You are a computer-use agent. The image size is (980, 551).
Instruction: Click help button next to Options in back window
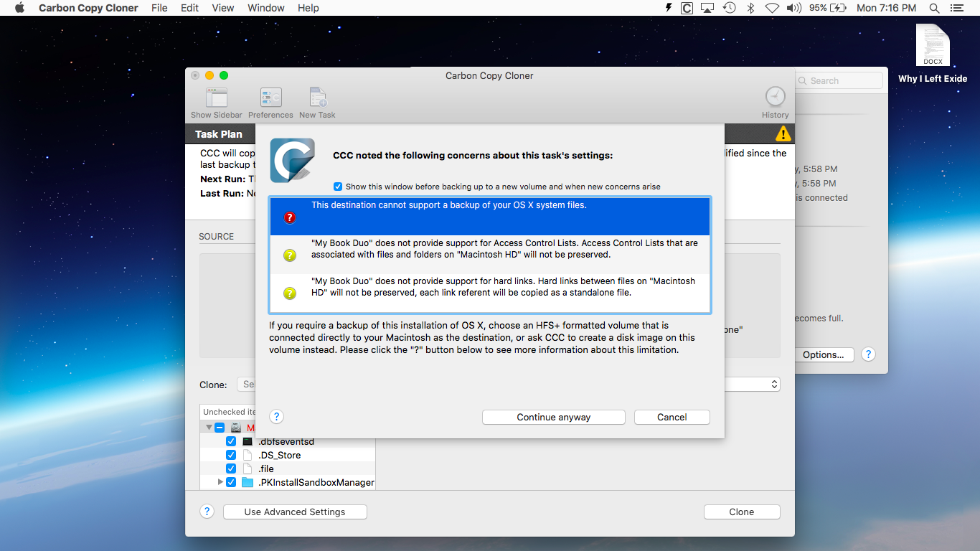tap(868, 354)
